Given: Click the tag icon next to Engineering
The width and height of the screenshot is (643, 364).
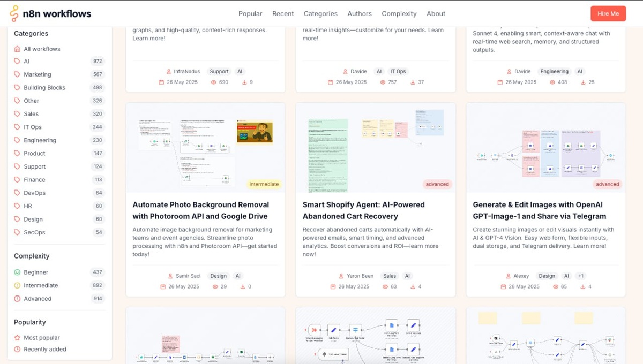Looking at the screenshot, I should [x=18, y=140].
